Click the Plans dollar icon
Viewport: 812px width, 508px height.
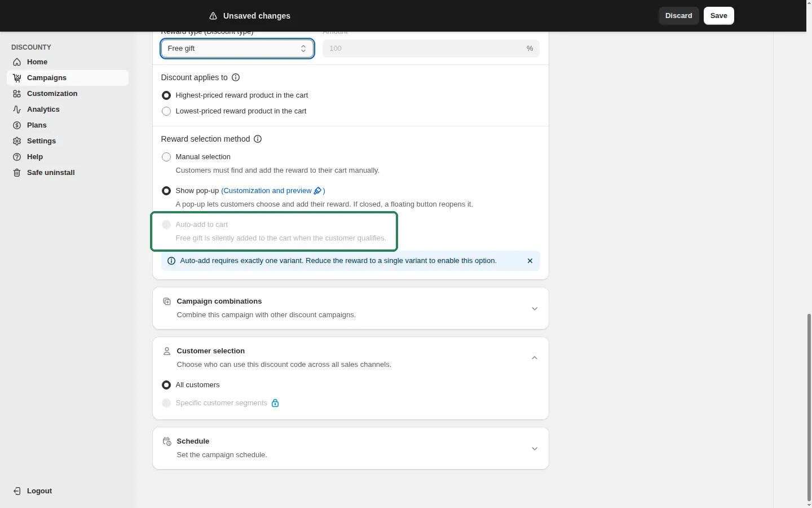[17, 125]
